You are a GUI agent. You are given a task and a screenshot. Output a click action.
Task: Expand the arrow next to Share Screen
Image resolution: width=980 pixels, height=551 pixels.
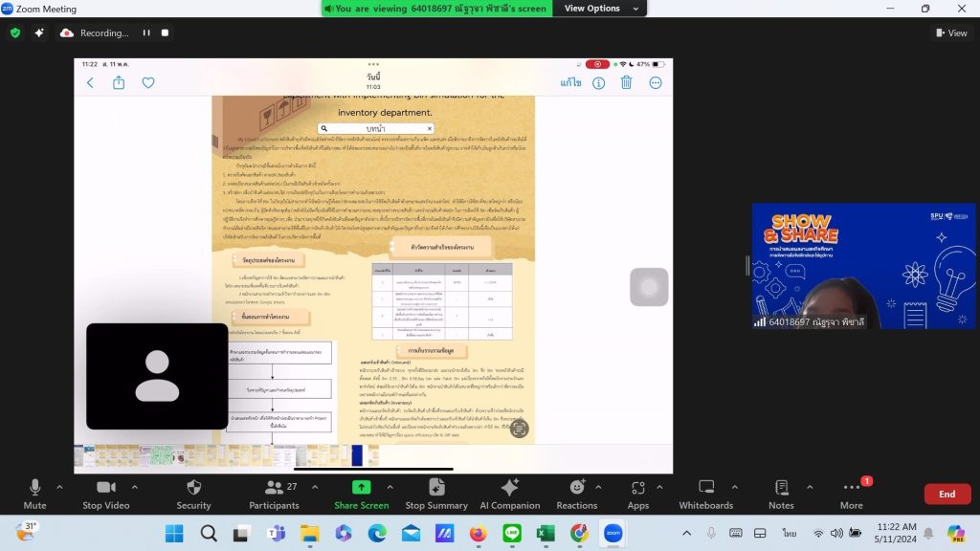(390, 487)
